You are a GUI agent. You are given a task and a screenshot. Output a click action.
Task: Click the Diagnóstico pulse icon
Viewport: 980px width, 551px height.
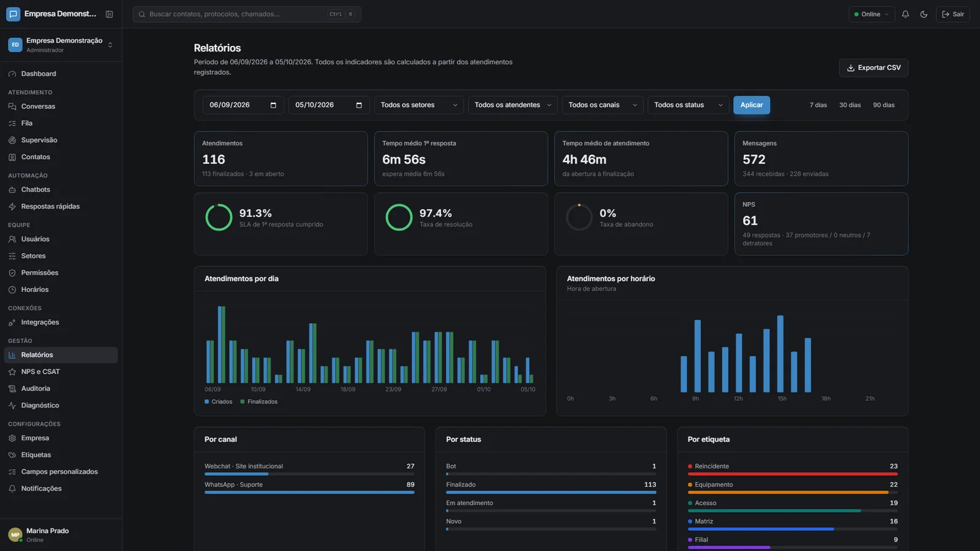coord(12,405)
